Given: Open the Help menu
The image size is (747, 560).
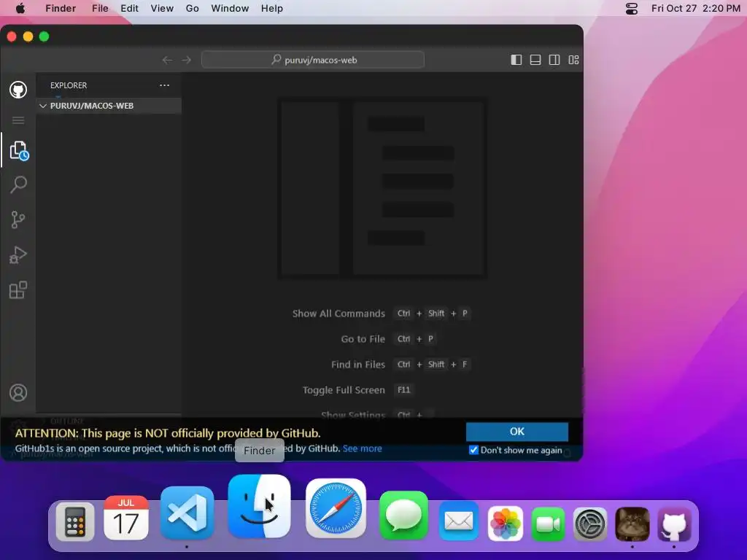Looking at the screenshot, I should [272, 9].
